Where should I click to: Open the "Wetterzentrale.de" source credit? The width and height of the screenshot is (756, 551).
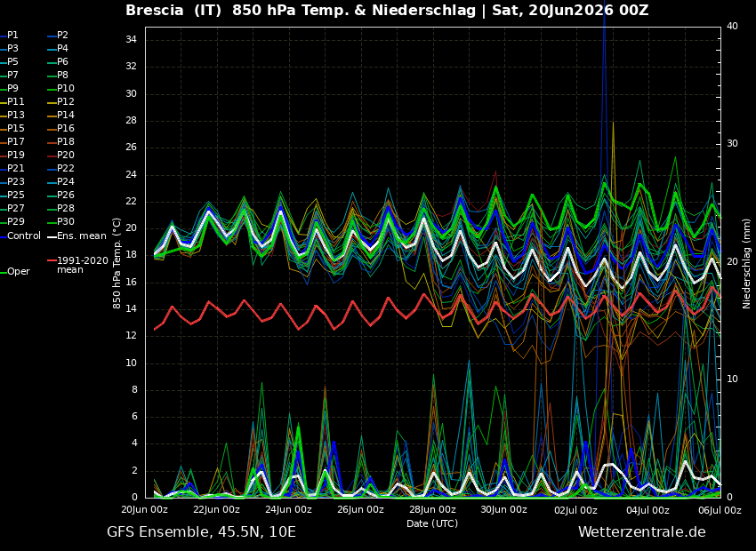642,532
